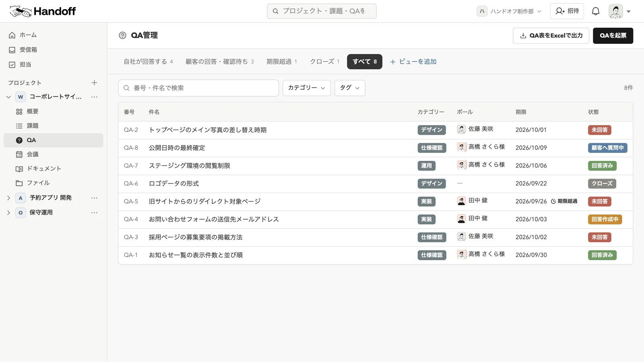Focus the global プロジェクト・課題・QA search box

[322, 11]
